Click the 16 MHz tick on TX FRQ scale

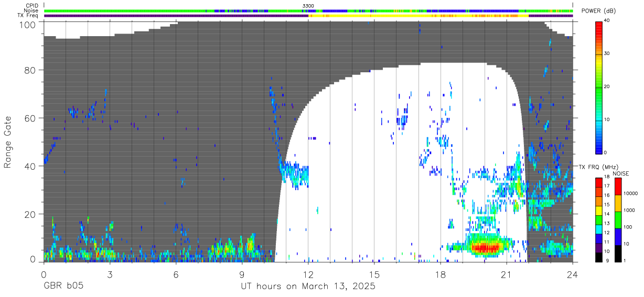tap(607, 195)
